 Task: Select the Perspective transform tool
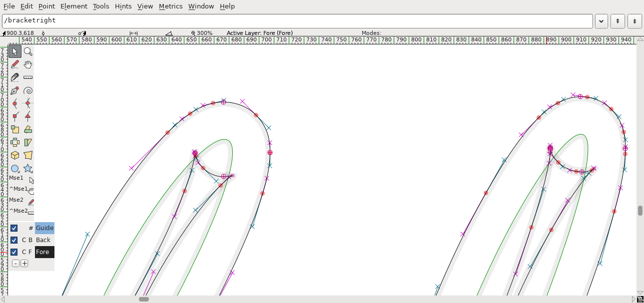pyautogui.click(x=28, y=155)
